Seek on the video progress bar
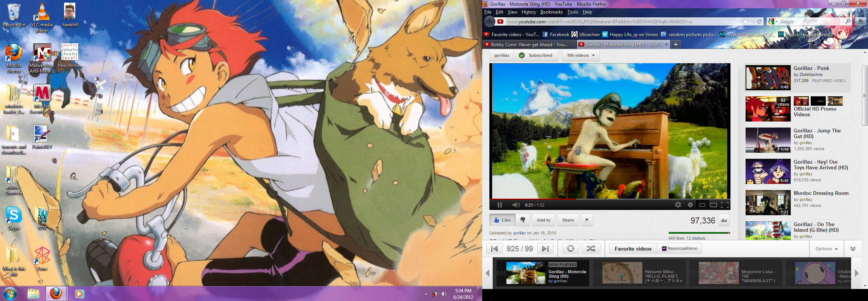 coord(610,199)
